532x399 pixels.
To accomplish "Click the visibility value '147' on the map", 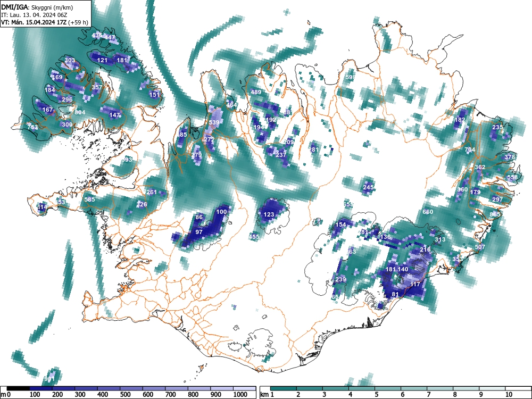I will [115, 115].
